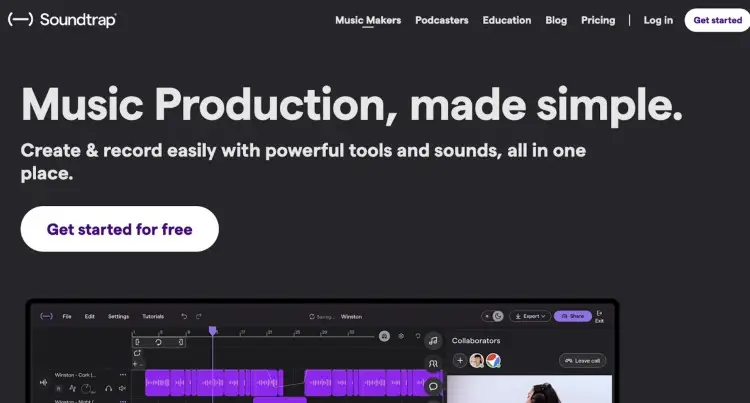Click the first purple audio clip on the top track
The width and height of the screenshot is (750, 403).
click(x=157, y=382)
